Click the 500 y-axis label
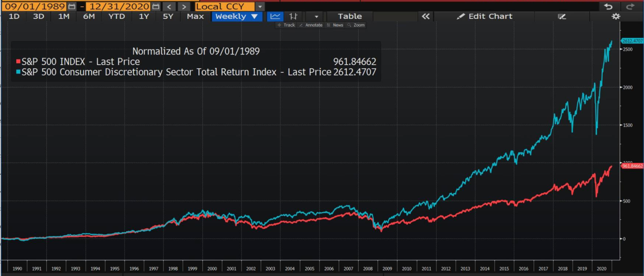Viewport: 644px width, 276px height. tap(626, 201)
